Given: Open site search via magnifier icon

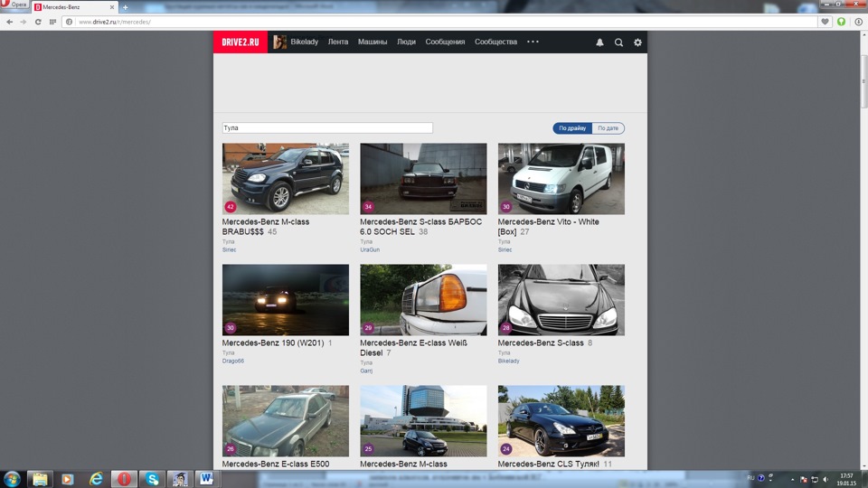Looking at the screenshot, I should point(618,42).
